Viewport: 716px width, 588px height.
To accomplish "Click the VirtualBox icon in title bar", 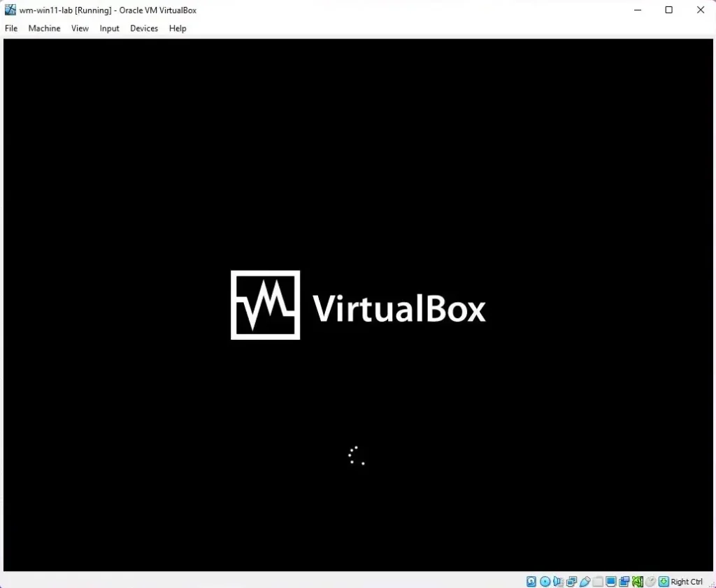I will pos(10,10).
